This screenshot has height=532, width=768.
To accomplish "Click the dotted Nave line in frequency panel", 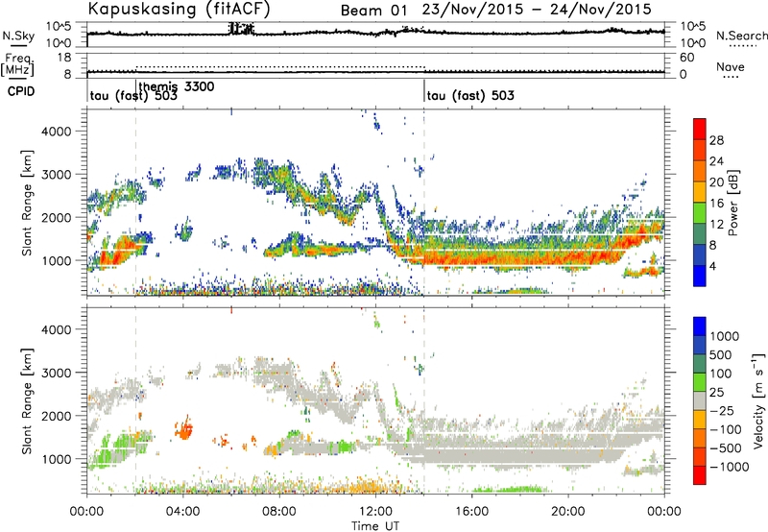I will coord(280,66).
